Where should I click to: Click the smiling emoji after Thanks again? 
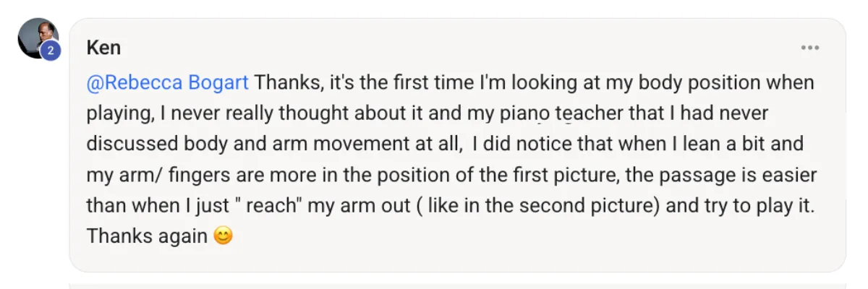224,236
